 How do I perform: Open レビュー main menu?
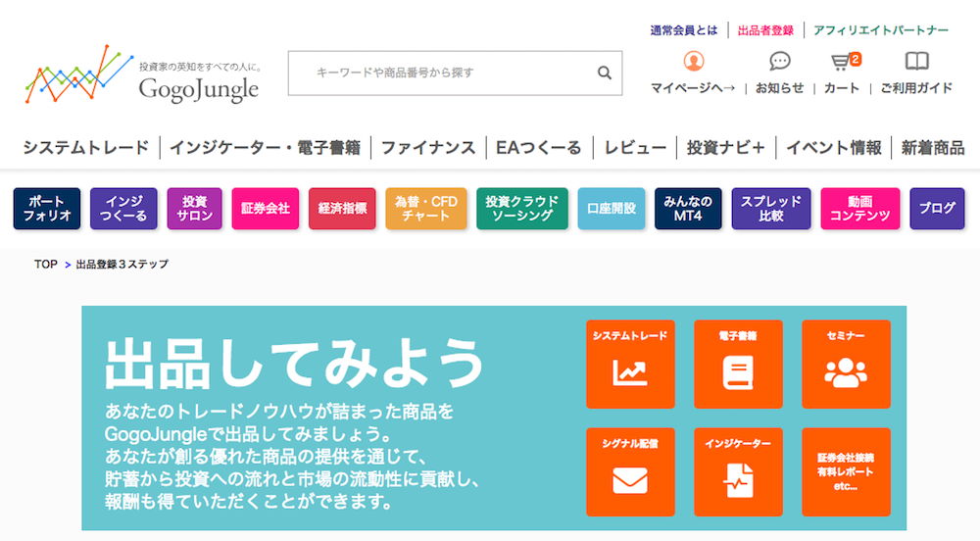(x=635, y=148)
